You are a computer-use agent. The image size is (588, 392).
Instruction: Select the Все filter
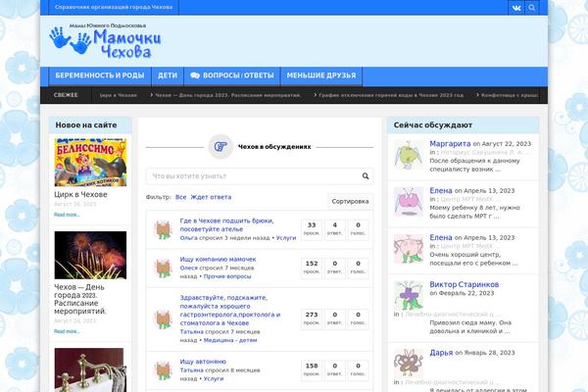[x=180, y=197]
